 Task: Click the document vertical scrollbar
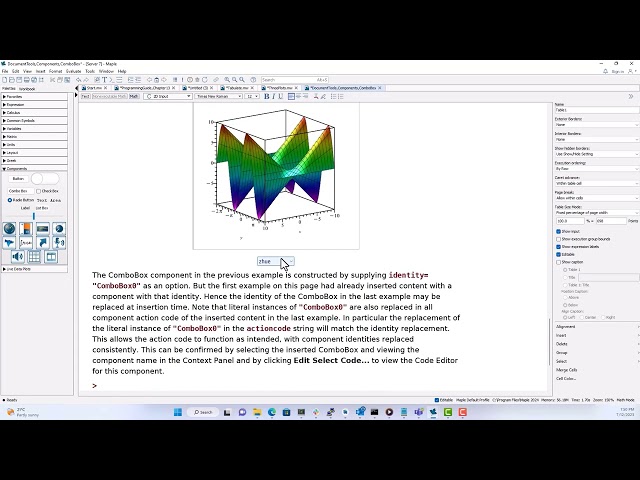pyautogui.click(x=550, y=342)
